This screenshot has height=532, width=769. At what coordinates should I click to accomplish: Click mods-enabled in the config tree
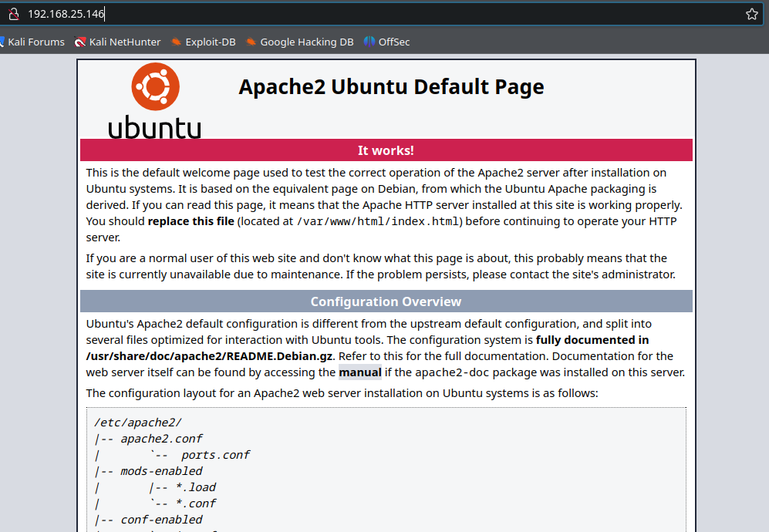click(161, 471)
